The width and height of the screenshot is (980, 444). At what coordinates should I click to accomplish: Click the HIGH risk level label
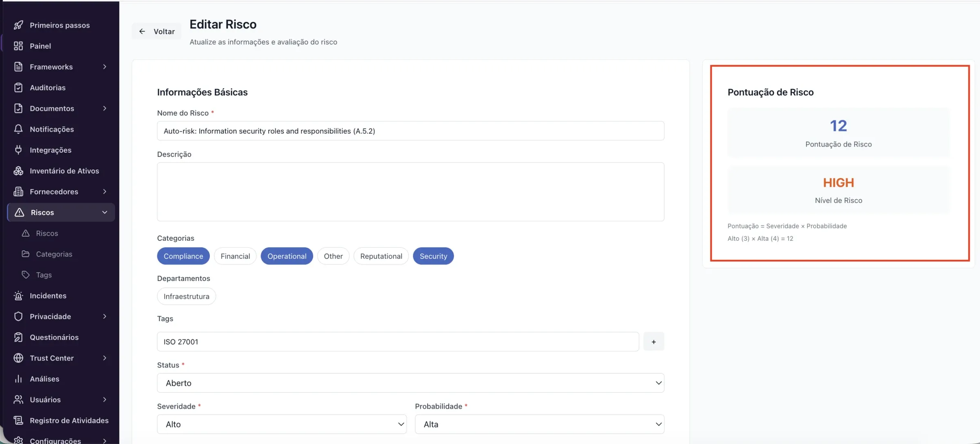coord(838,183)
